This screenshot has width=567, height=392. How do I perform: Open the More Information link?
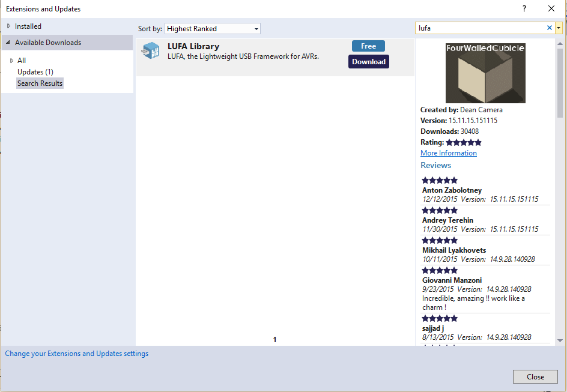(x=449, y=153)
